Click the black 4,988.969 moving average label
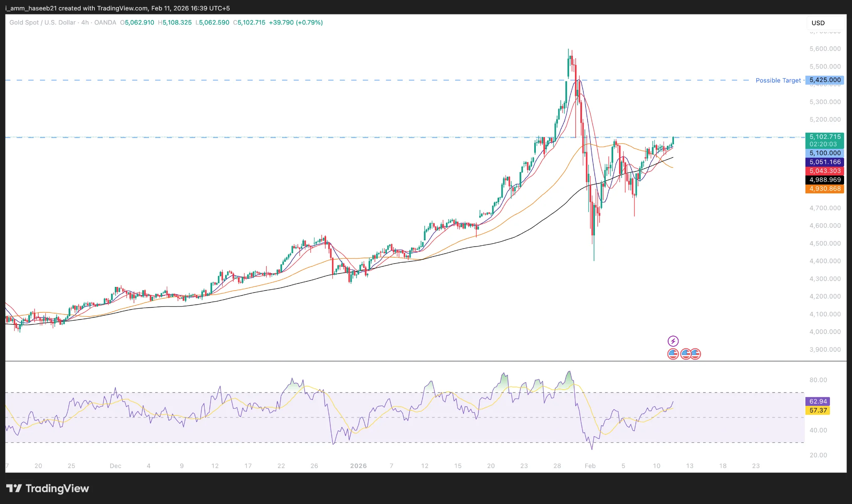 [x=825, y=180]
